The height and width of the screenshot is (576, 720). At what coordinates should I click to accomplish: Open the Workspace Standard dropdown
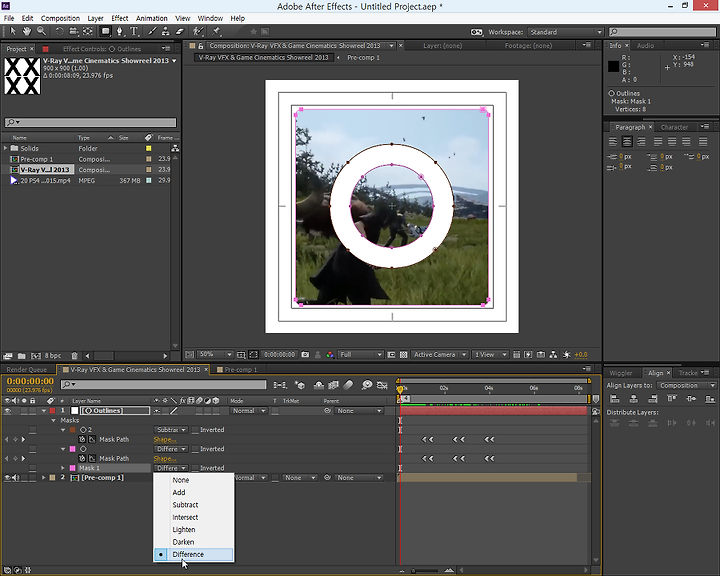click(565, 32)
